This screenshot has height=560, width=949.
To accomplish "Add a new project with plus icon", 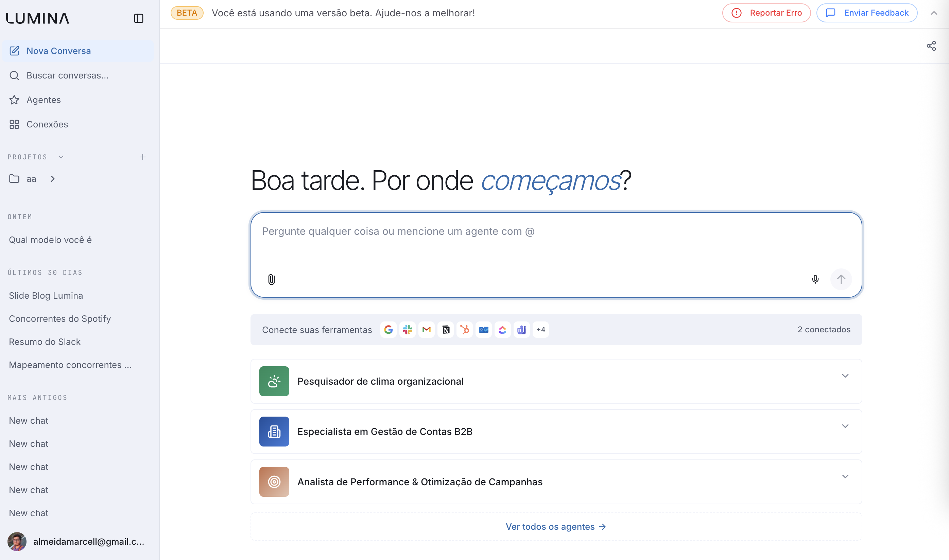I will (143, 157).
